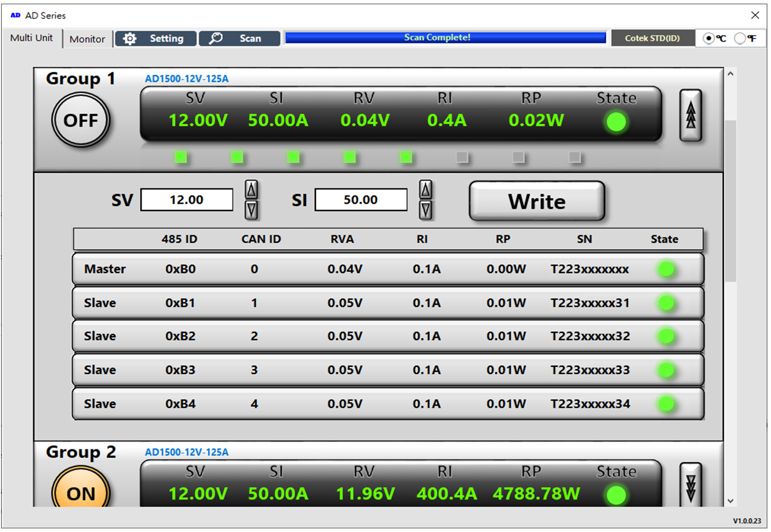Collapse Group 1 using the up-arrows button
Image resolution: width=771 pixels, height=532 pixels.
(x=691, y=115)
